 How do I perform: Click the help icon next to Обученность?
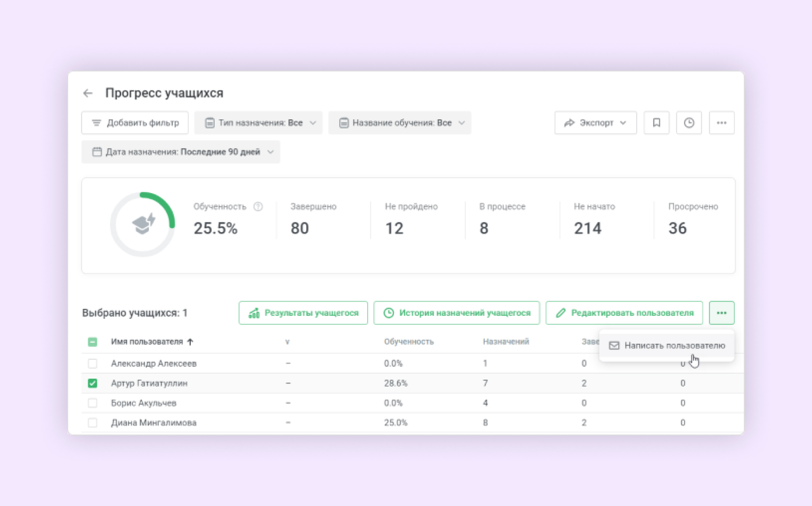258,207
